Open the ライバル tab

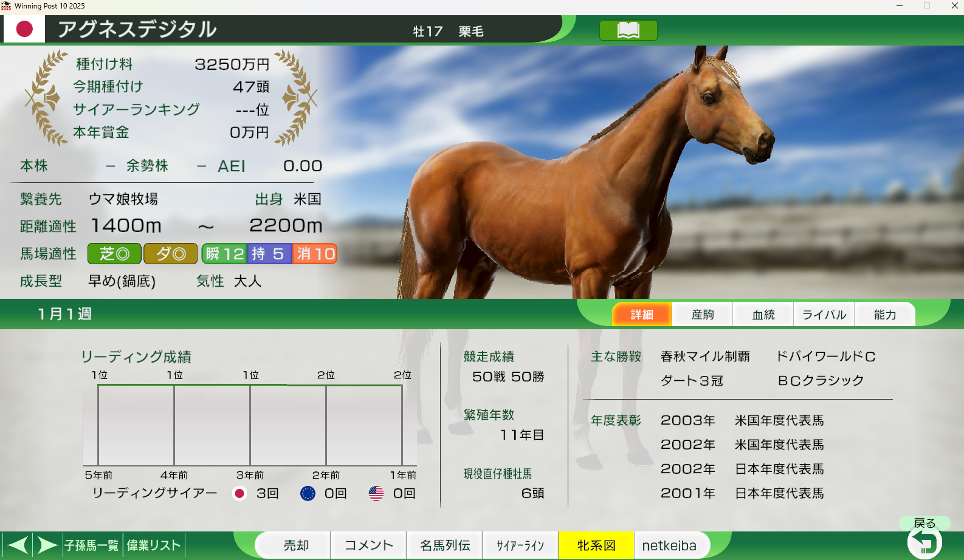[x=824, y=315]
